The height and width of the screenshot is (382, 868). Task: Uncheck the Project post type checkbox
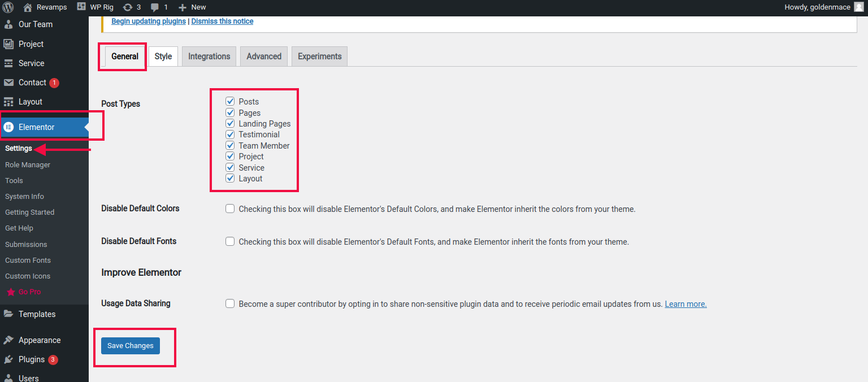coord(230,156)
